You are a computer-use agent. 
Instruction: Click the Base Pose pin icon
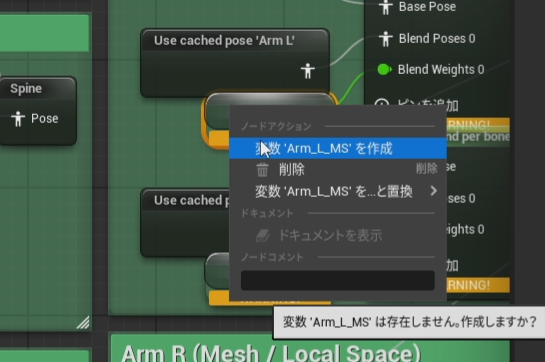tap(385, 7)
